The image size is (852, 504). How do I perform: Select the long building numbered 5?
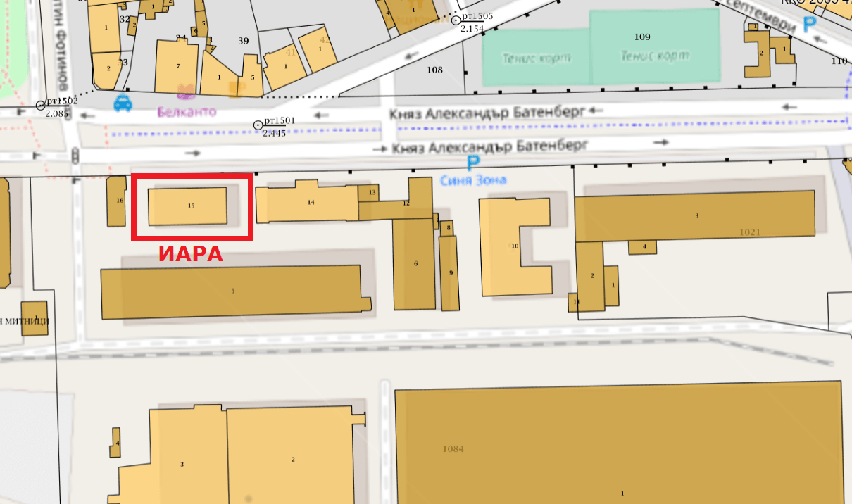[x=232, y=291]
